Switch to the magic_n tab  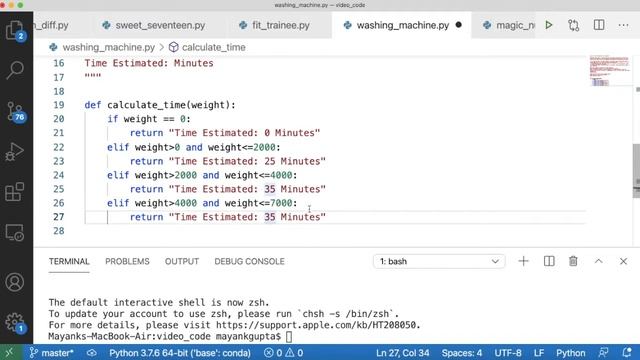[x=509, y=25]
